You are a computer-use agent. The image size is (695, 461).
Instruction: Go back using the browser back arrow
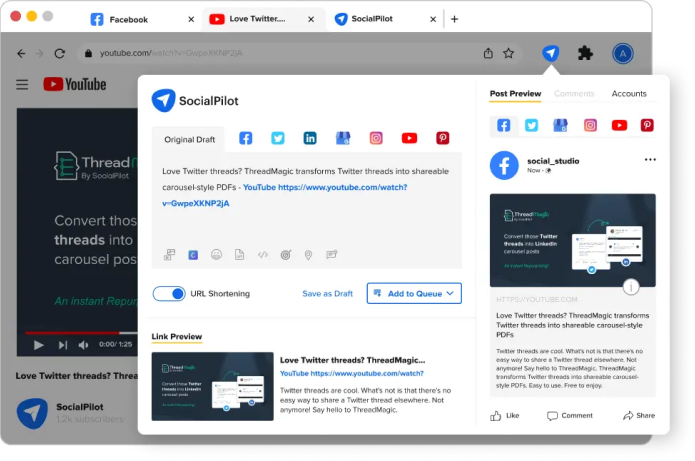[x=21, y=54]
